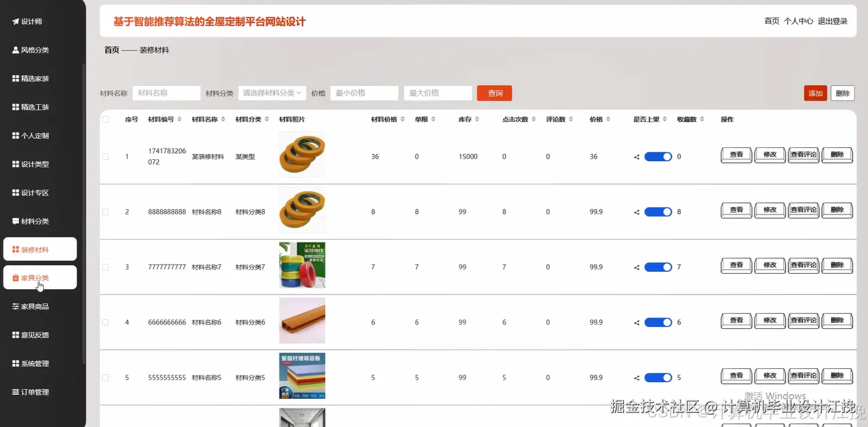Screen dimensions: 868x427
Task: Click the 材料分类 sidebar icon
Action: pos(33,220)
